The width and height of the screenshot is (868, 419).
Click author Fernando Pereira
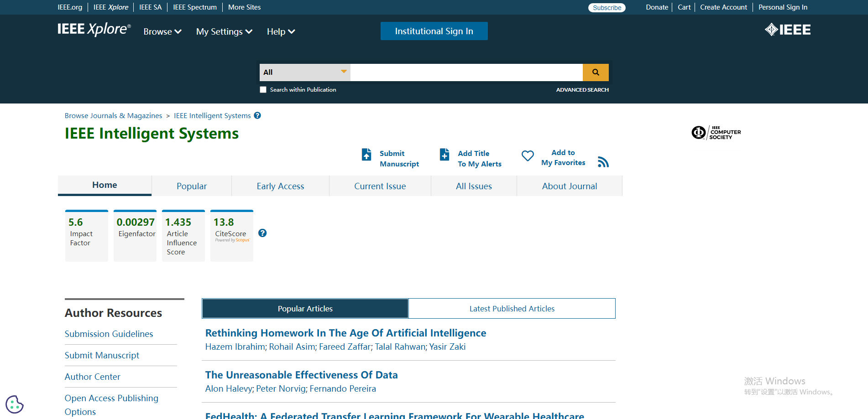[x=343, y=389]
